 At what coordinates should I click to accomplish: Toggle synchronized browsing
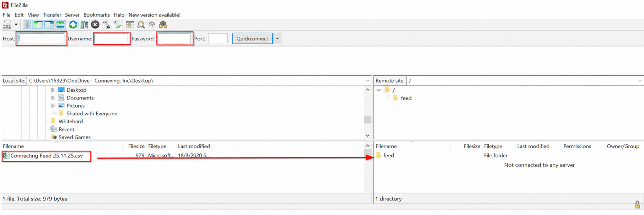[x=152, y=24]
